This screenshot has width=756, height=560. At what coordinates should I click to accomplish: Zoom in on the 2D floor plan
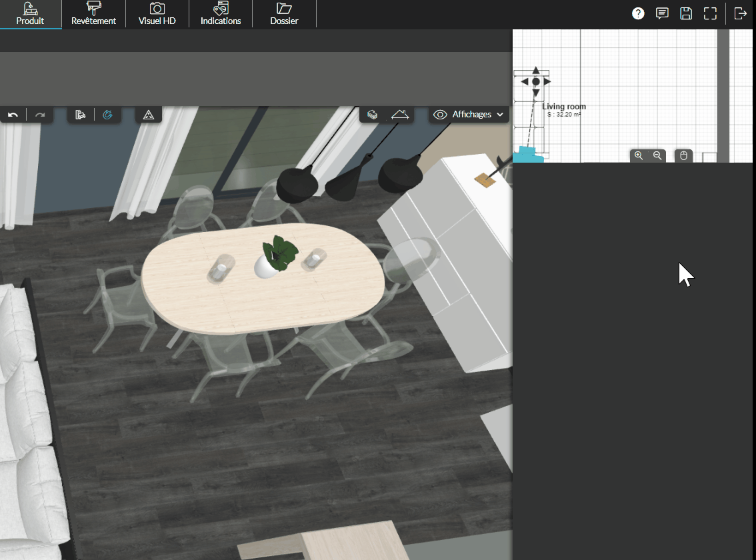point(639,155)
